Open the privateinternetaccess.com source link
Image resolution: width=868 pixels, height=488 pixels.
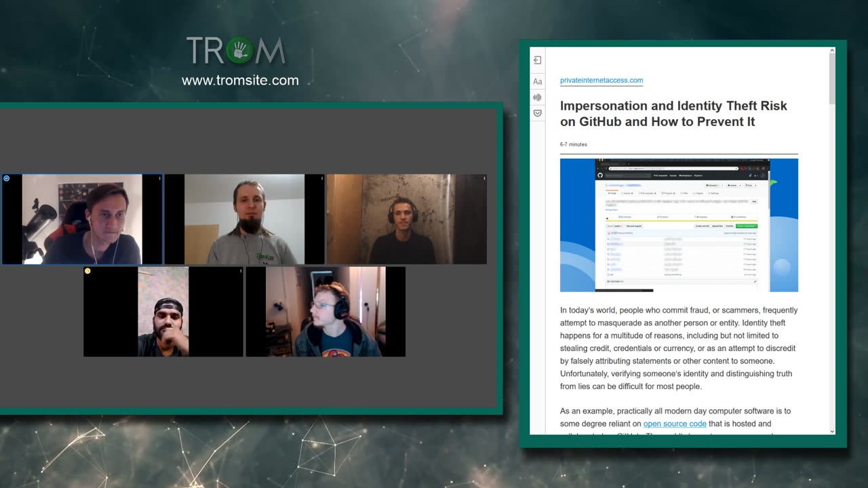point(601,80)
